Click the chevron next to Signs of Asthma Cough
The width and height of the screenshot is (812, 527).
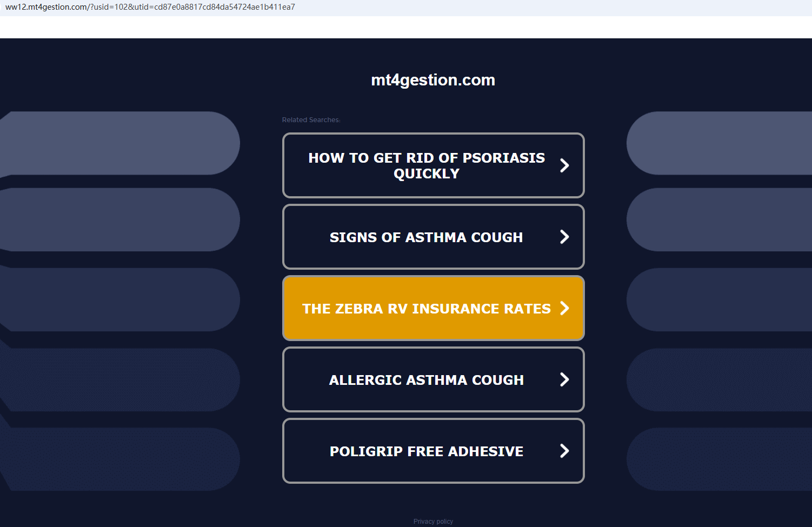coord(564,237)
